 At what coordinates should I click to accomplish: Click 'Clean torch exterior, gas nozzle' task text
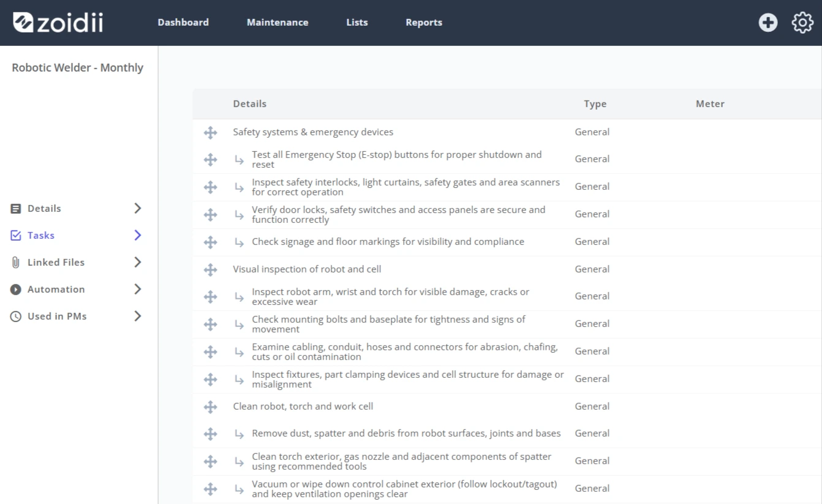(x=401, y=461)
